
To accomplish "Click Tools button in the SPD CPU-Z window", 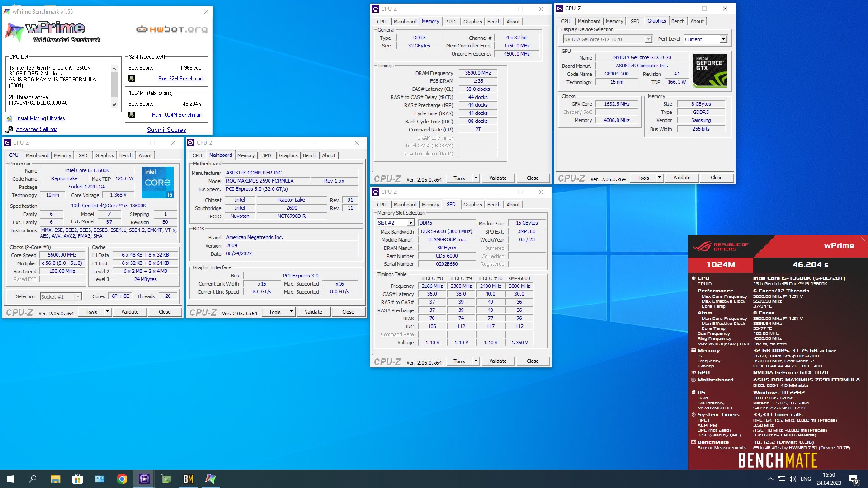I will (459, 361).
